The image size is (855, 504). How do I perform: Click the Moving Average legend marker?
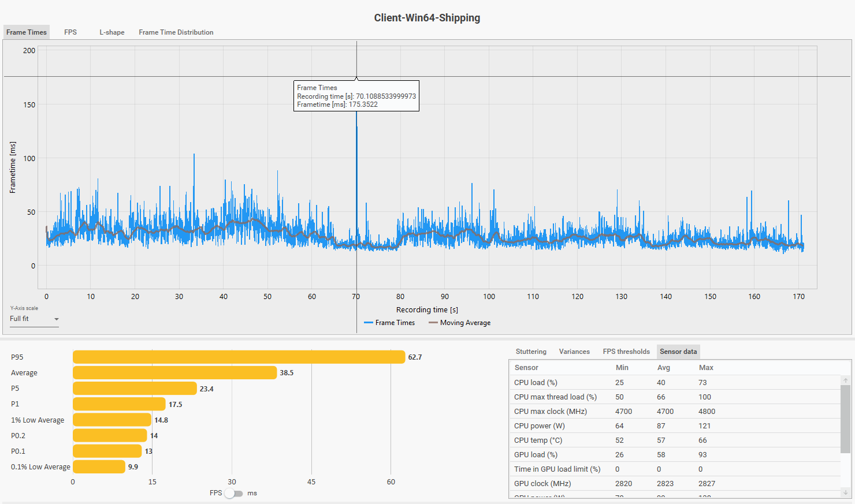tap(433, 323)
